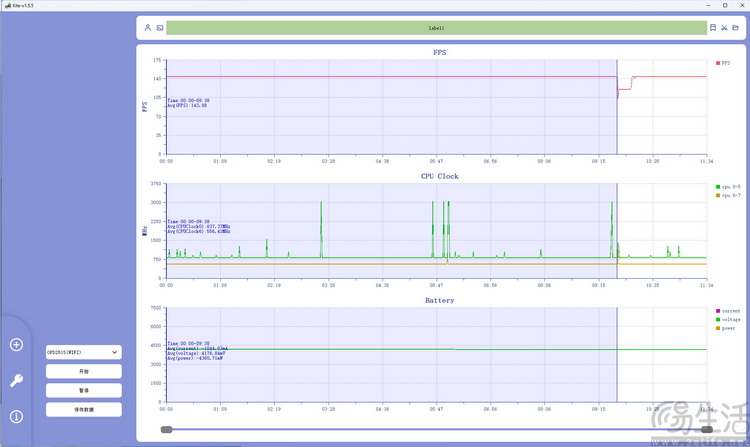Viewport: 750px width, 447px height.
Task: Click the folder open icon in top bar
Action: click(x=735, y=28)
